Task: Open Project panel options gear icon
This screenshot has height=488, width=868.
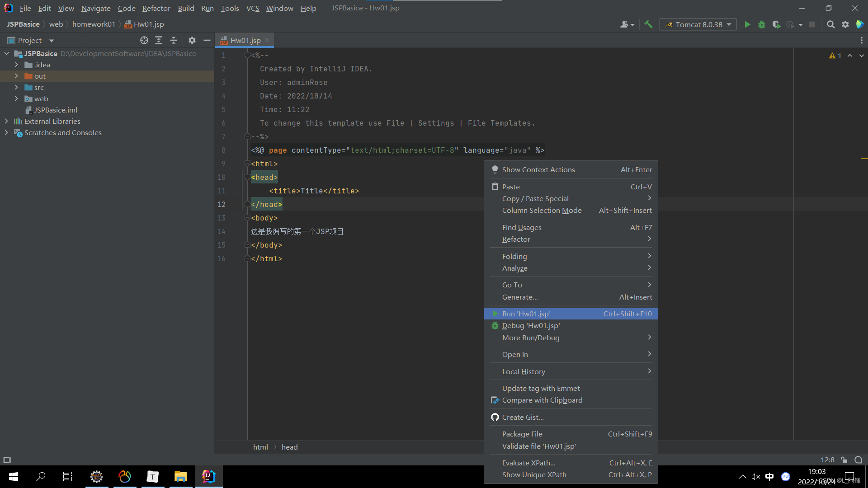Action: point(192,40)
